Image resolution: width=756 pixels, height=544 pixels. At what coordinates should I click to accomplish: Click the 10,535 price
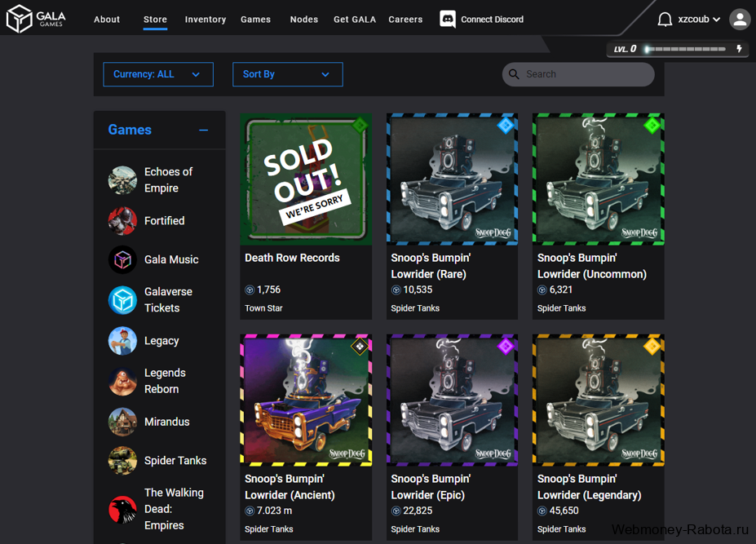(x=418, y=290)
